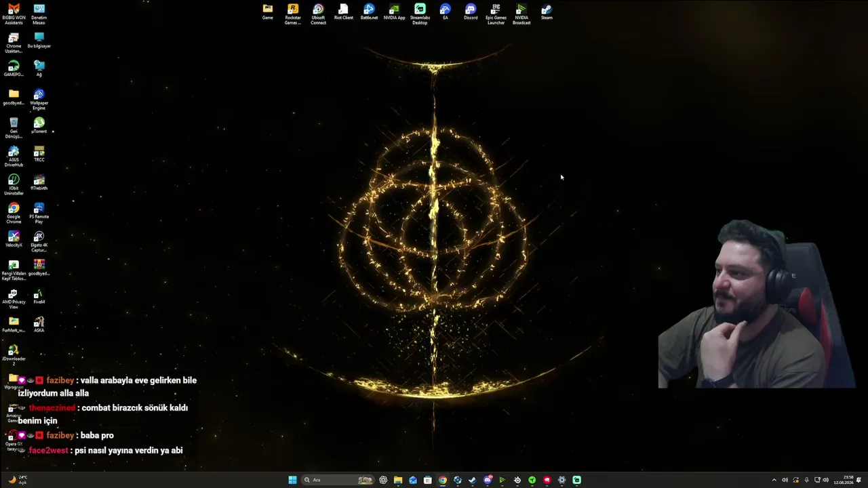Select the Geri Dönüşüm recycle bin icon

14,127
